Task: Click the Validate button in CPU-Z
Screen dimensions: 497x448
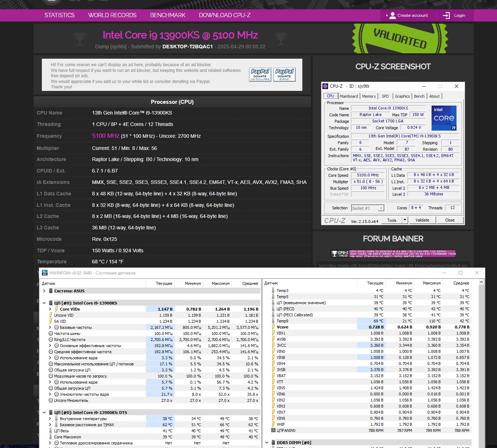Action: coord(422,220)
